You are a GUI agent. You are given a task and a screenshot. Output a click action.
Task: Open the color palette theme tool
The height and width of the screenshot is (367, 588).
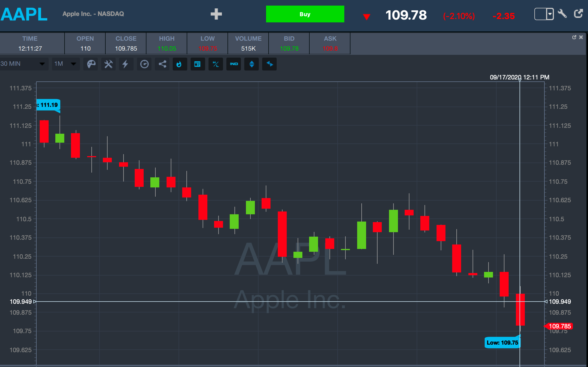click(91, 64)
